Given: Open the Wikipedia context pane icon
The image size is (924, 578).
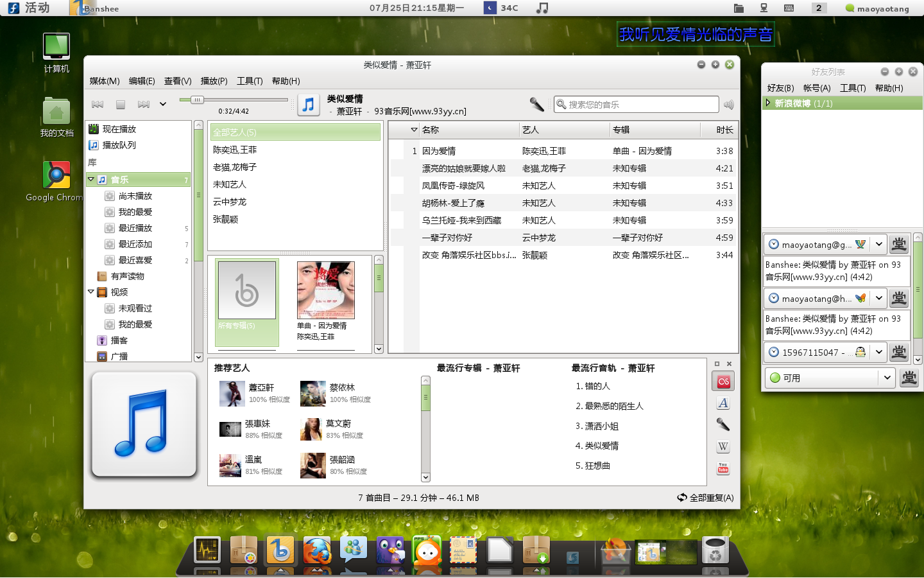Looking at the screenshot, I should pyautogui.click(x=723, y=446).
